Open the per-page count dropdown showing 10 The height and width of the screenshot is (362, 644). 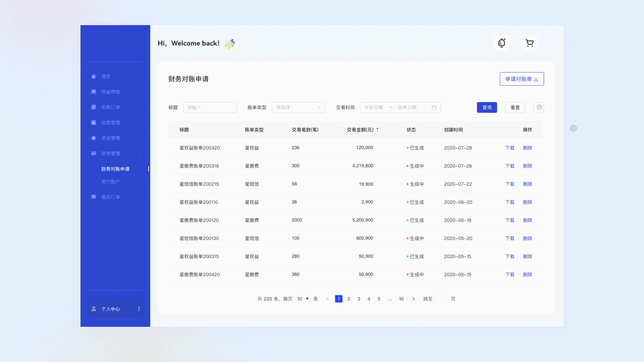(303, 299)
